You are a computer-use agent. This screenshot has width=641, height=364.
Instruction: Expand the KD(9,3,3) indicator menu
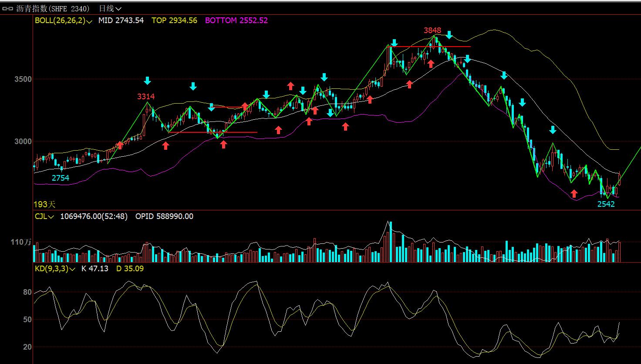[x=54, y=269]
